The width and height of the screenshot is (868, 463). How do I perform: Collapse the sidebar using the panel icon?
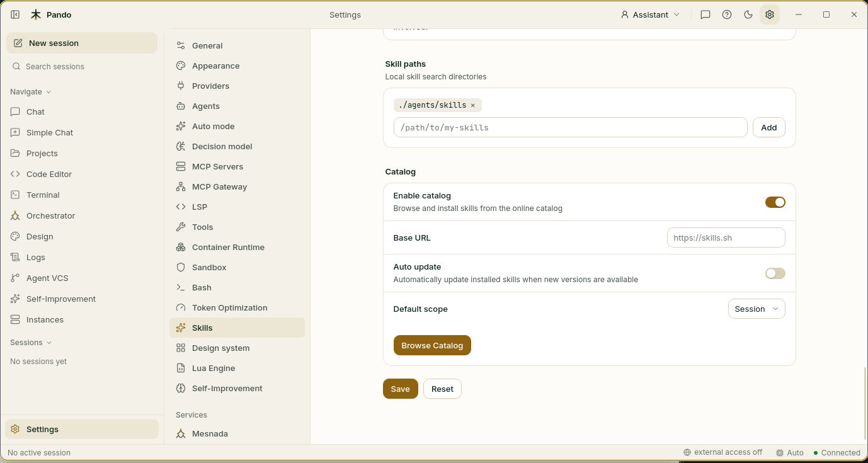[15, 14]
